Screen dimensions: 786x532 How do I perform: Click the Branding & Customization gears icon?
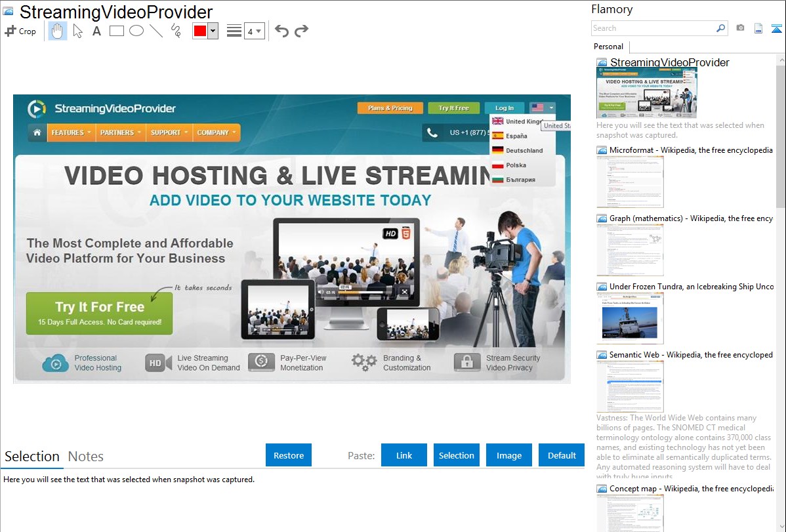click(364, 362)
